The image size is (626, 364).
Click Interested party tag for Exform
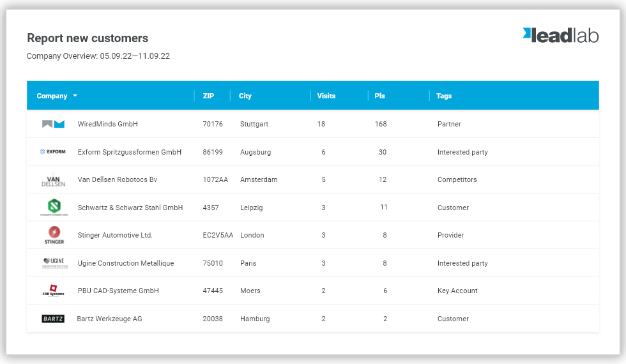click(x=462, y=152)
